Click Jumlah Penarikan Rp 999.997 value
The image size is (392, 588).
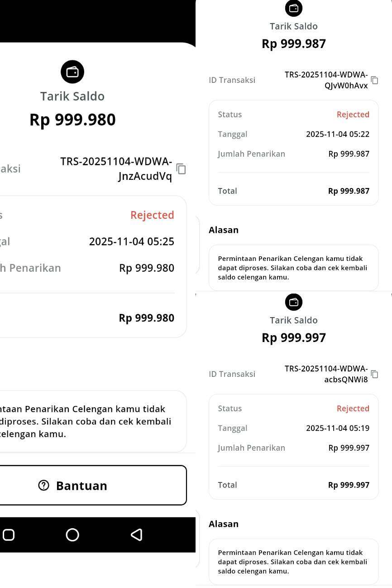pyautogui.click(x=349, y=448)
